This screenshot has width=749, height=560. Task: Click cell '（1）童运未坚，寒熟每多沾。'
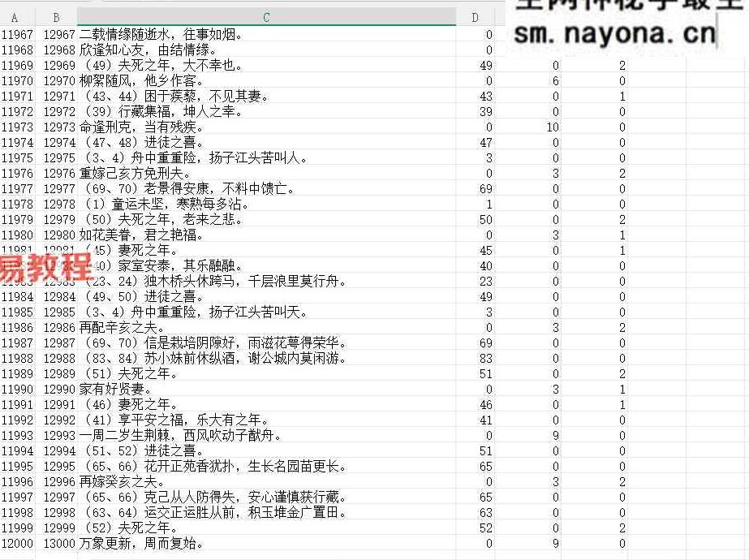pyautogui.click(x=266, y=204)
